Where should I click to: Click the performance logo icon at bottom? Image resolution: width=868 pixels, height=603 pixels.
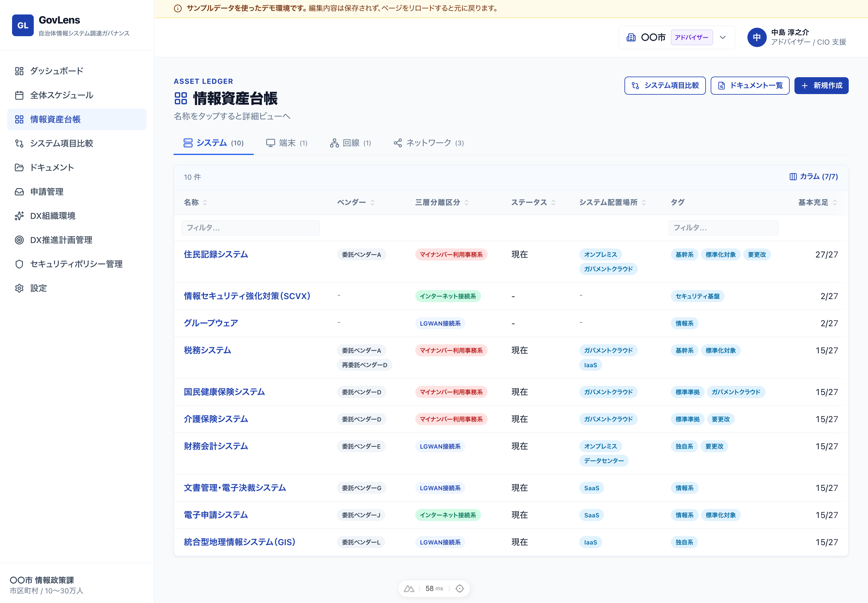tap(409, 589)
